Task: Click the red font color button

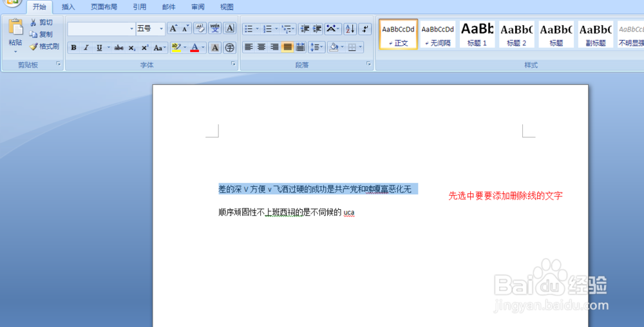Action: click(194, 48)
